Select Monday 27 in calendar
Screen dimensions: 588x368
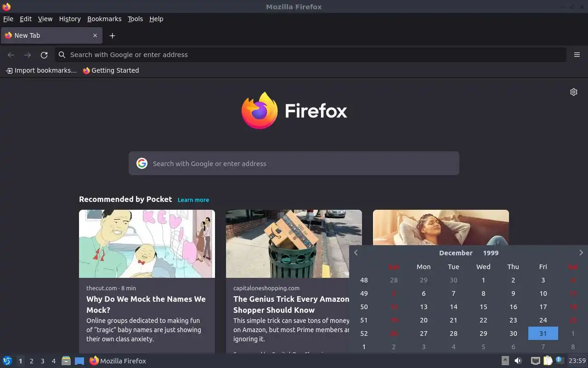pyautogui.click(x=424, y=333)
